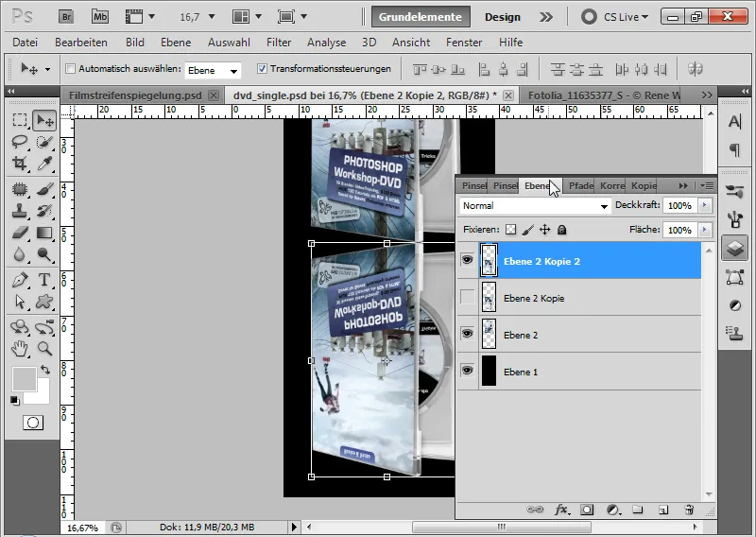Select the Design workspace
The width and height of the screenshot is (756, 537).
(503, 17)
